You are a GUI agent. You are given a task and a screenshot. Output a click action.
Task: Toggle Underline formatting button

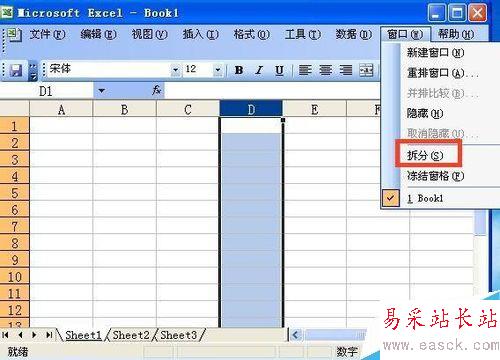pyautogui.click(x=279, y=70)
